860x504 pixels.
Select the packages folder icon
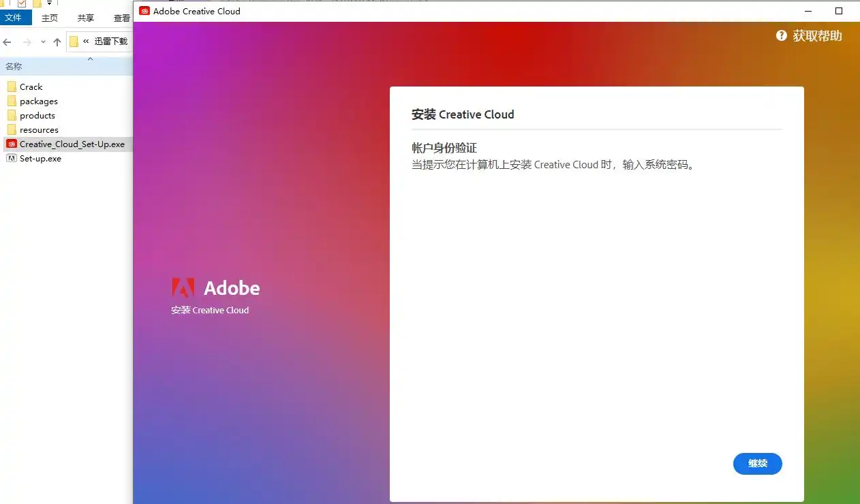pyautogui.click(x=12, y=101)
